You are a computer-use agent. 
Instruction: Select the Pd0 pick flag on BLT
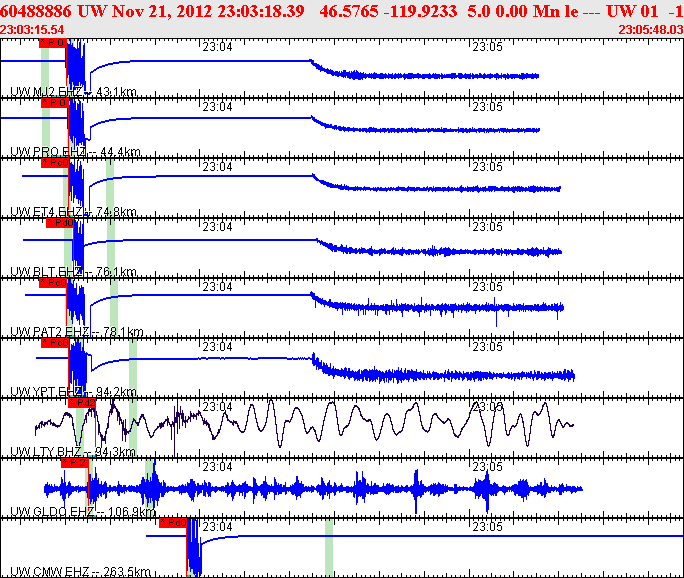tap(60, 222)
